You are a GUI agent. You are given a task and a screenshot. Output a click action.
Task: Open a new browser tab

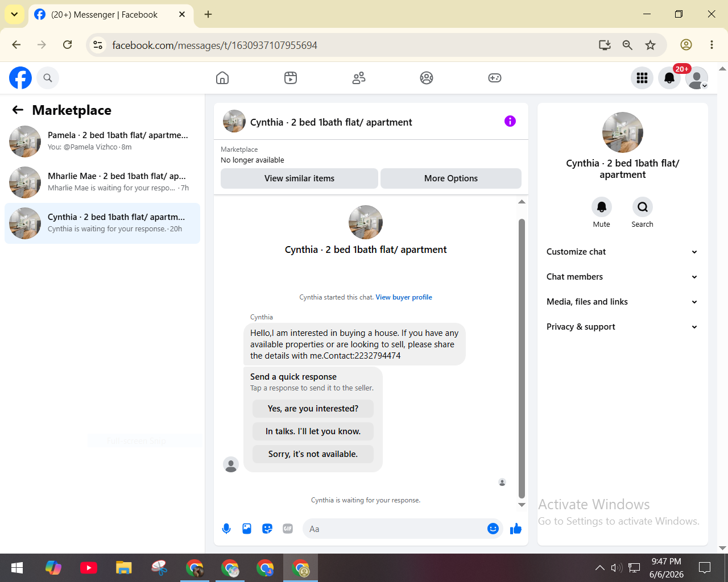[208, 14]
